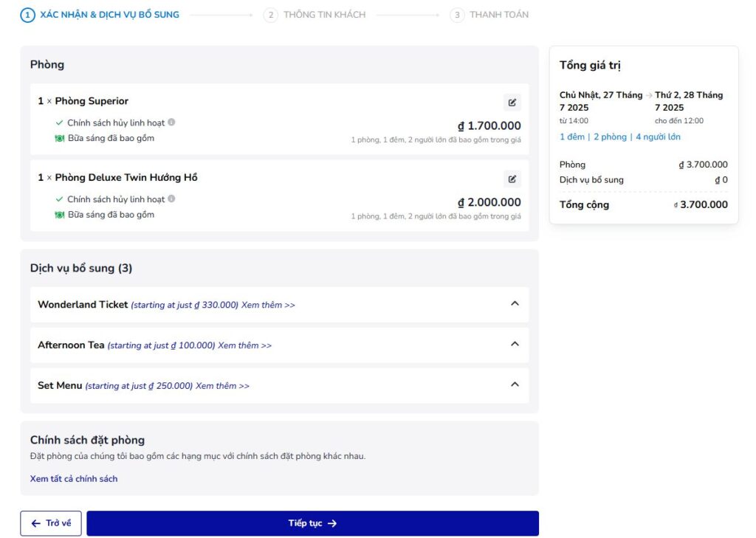
Task: Go back with the Trở về button
Action: (x=51, y=523)
